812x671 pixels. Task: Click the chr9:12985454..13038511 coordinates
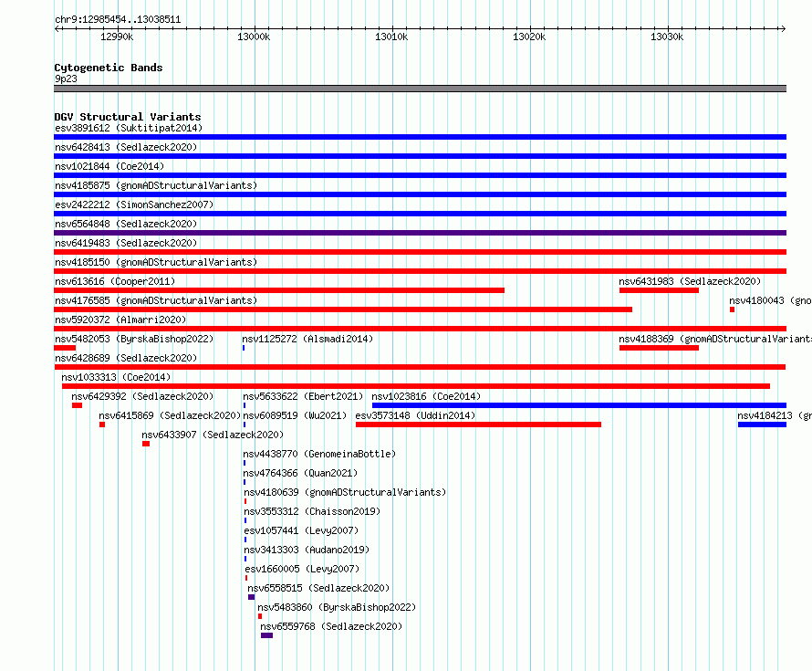118,20
